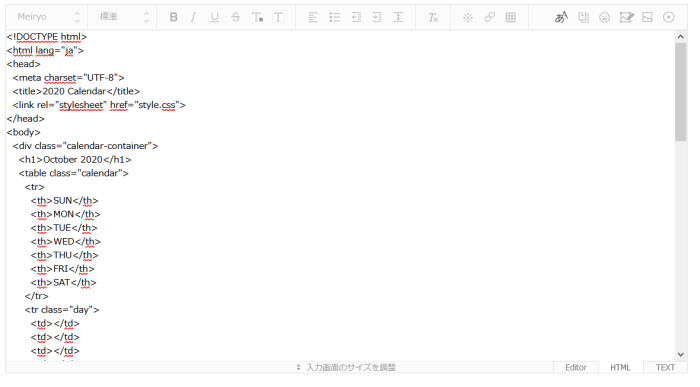Click the <body> tag line
This screenshot has height=387, width=700.
(24, 132)
